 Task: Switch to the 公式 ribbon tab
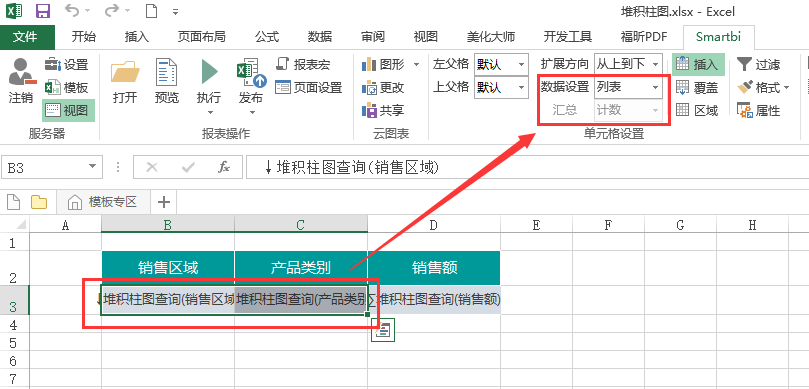267,37
